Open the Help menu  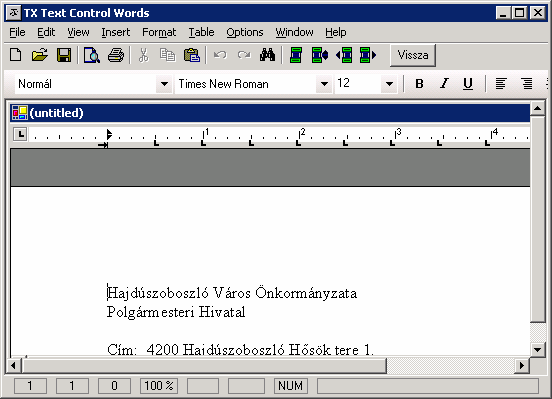pyautogui.click(x=335, y=32)
